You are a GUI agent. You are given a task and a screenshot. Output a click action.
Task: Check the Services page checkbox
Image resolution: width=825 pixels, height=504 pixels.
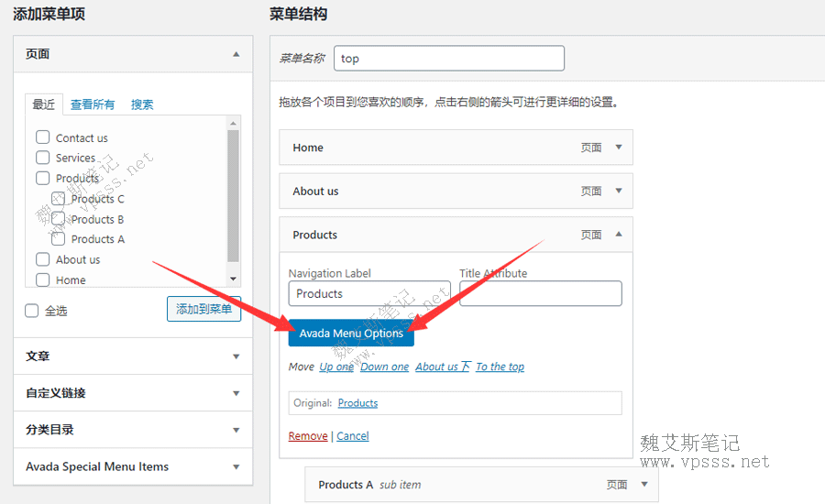tap(43, 158)
